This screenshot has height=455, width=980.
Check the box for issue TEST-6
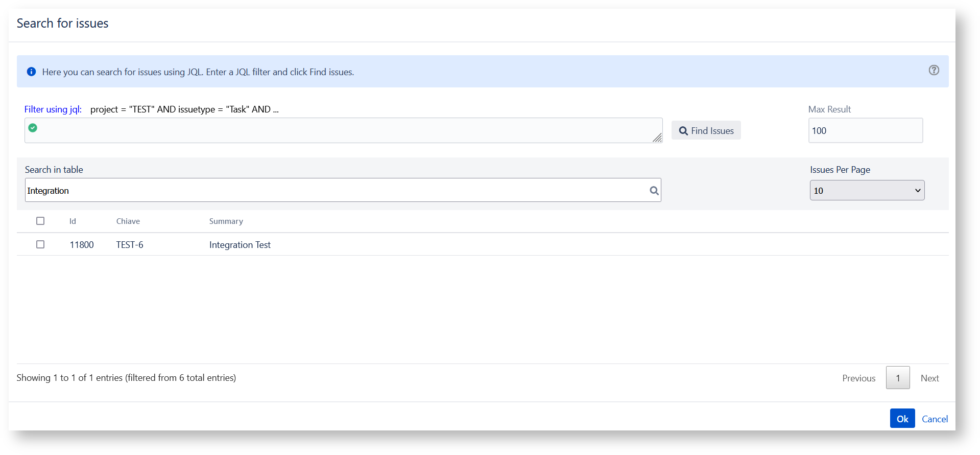[x=40, y=244]
